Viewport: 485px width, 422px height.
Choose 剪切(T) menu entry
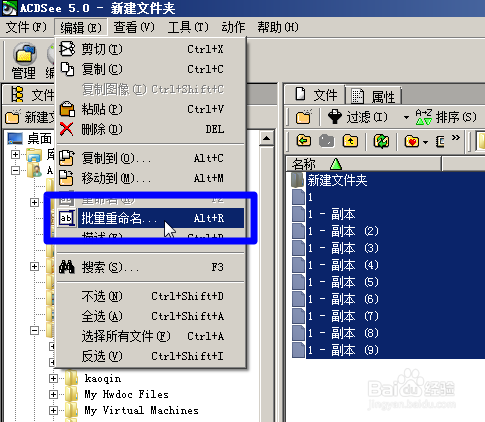[151, 49]
